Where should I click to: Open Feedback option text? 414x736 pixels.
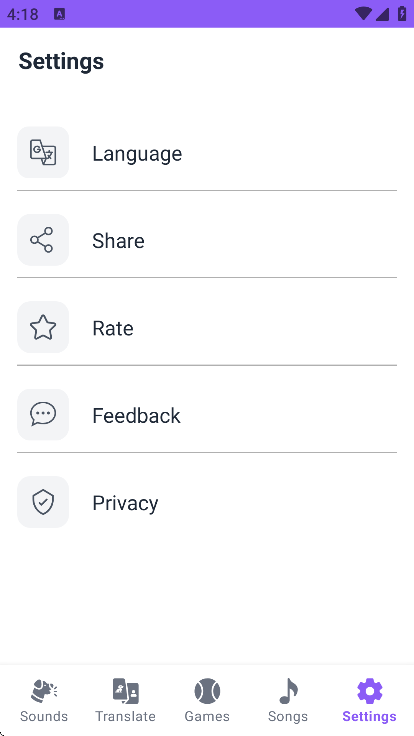pyautogui.click(x=137, y=416)
